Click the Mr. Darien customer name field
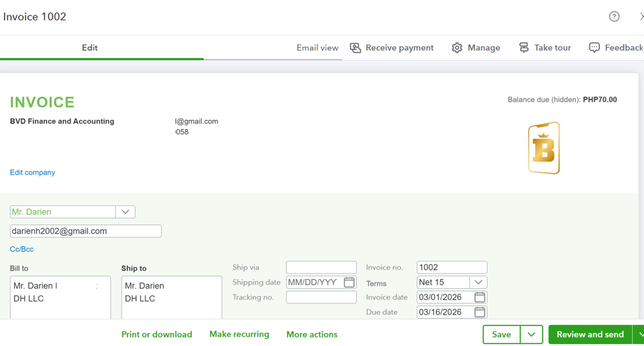Screen dimensions: 644x346 [63, 212]
